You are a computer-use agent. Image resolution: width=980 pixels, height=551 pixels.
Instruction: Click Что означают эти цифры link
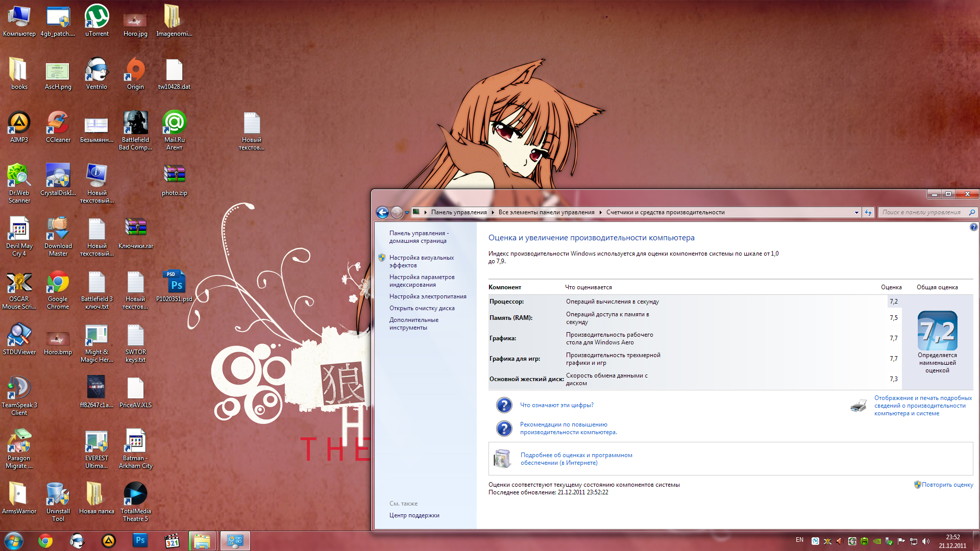pos(556,405)
